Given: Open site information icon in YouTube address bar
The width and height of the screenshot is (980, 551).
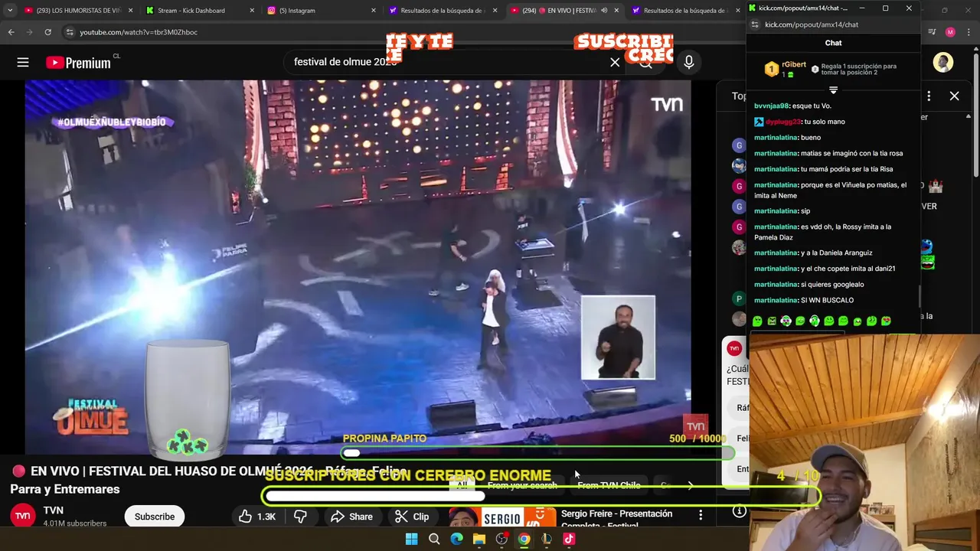Looking at the screenshot, I should pos(70,32).
